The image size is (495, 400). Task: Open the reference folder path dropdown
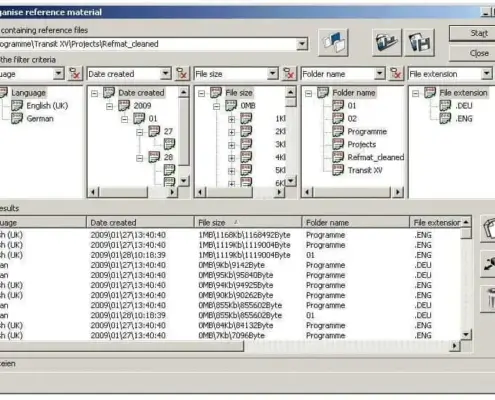pos(302,44)
